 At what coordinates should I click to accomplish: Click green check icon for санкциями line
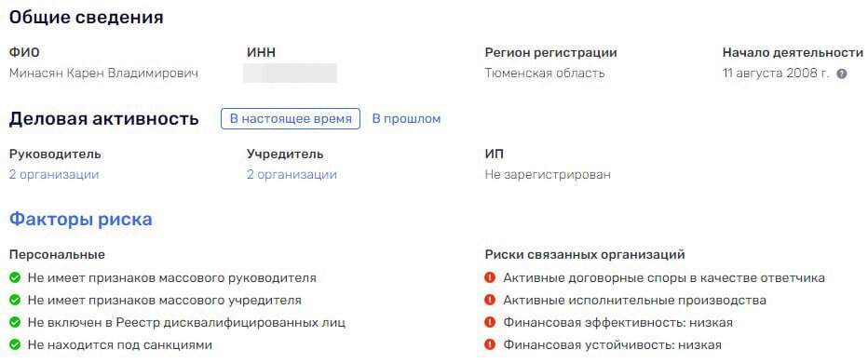15,345
